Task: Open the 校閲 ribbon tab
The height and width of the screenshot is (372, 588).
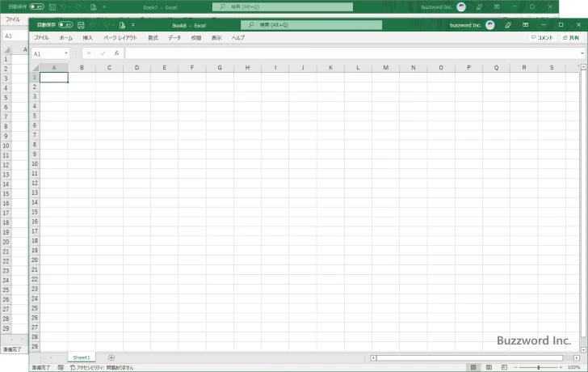Action: coord(196,37)
